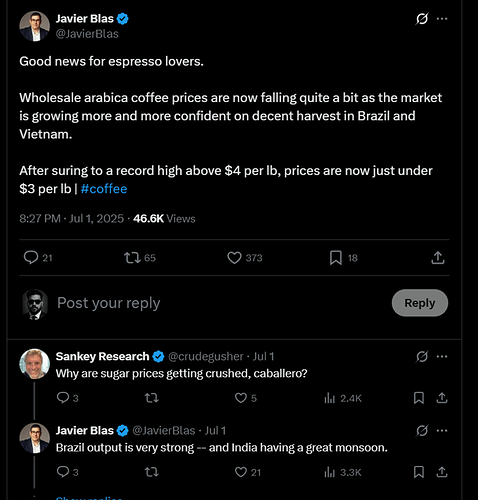Image resolution: width=478 pixels, height=500 pixels.
Task: Open @crudegusher profile handle
Action: pos(206,357)
